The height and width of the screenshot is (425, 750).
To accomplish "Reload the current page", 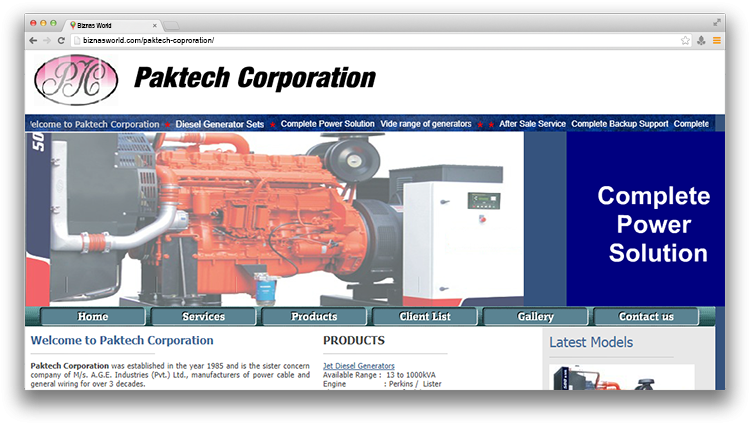I will 62,40.
